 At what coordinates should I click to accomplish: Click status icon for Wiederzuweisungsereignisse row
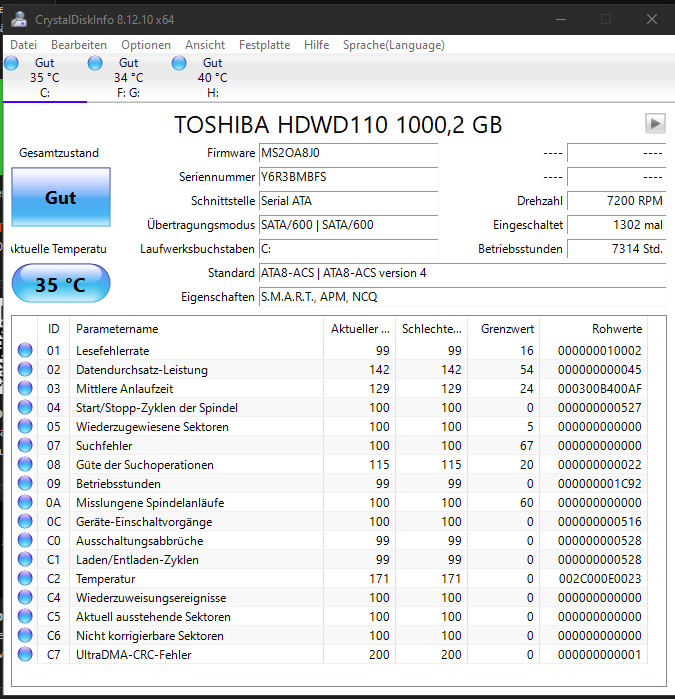[25, 597]
